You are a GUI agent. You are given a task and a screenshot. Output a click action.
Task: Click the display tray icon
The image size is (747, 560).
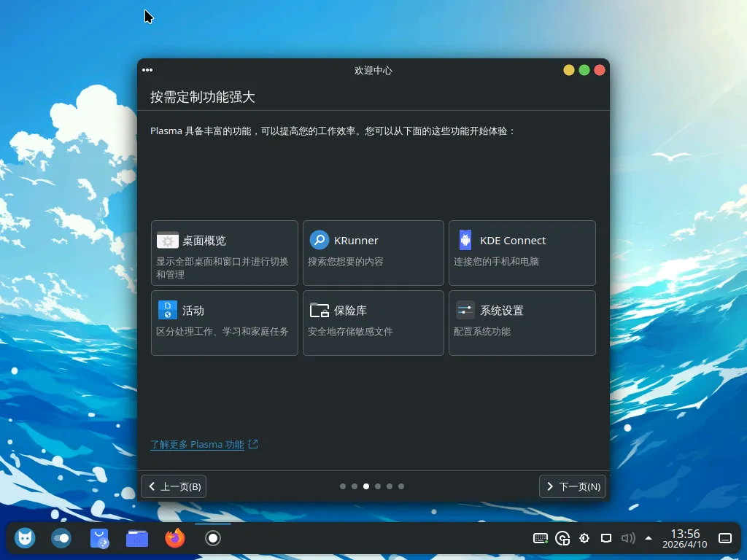tap(606, 539)
